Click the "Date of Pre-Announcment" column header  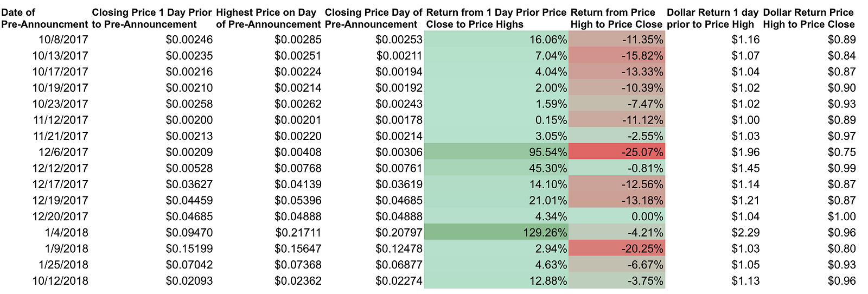[44, 18]
